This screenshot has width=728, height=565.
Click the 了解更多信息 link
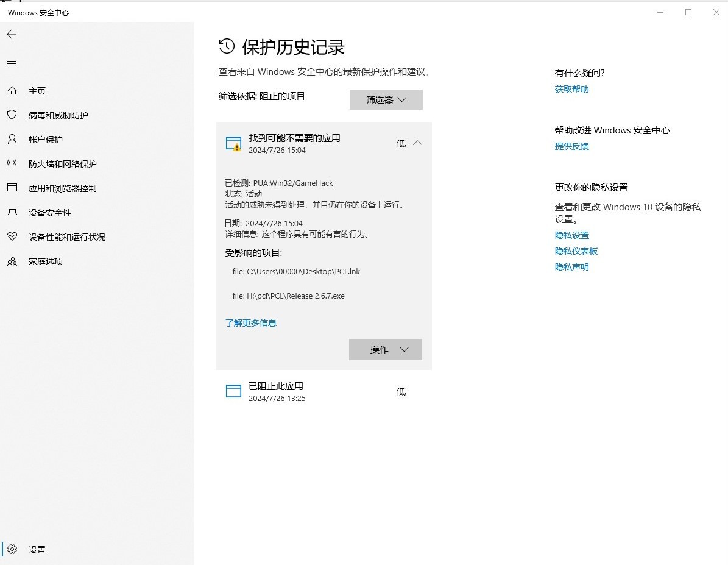click(x=251, y=323)
